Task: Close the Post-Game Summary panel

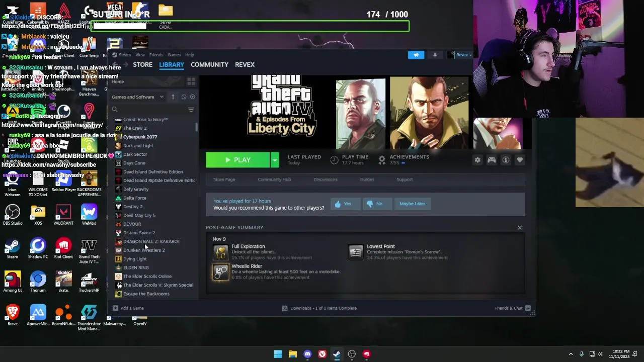Action: click(x=520, y=228)
